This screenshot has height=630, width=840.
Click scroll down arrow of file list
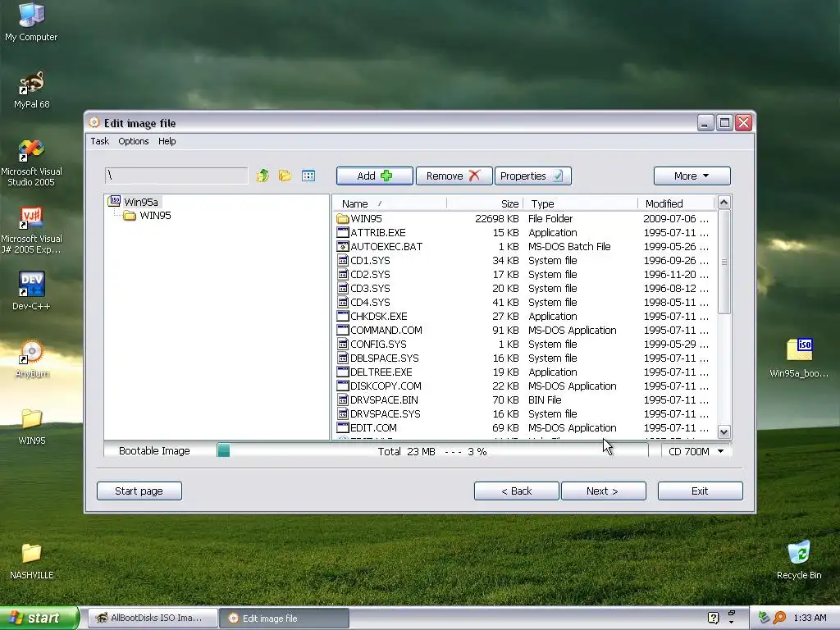click(x=724, y=431)
